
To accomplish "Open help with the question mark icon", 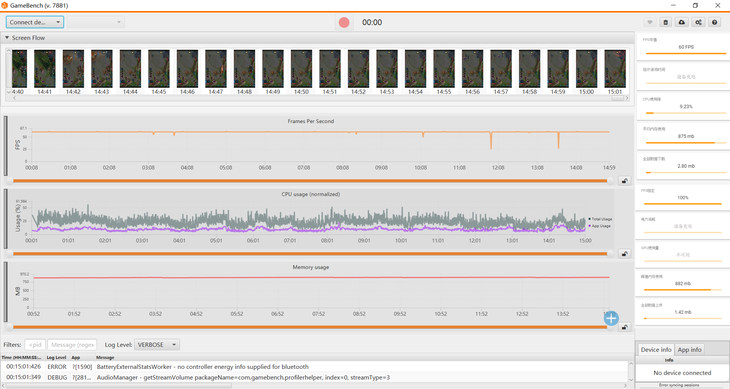I will click(x=715, y=22).
